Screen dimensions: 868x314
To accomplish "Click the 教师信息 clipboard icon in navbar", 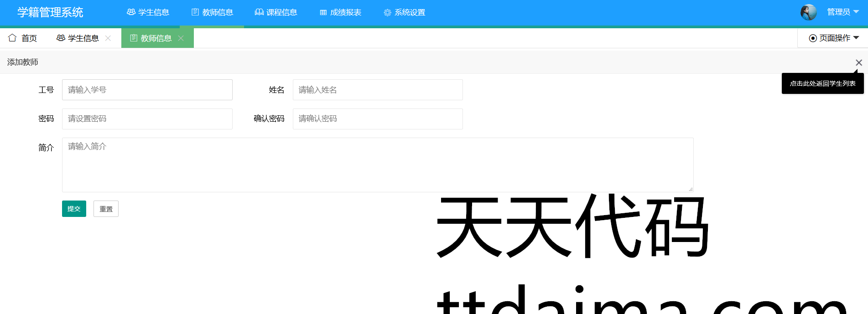I will click(x=195, y=12).
